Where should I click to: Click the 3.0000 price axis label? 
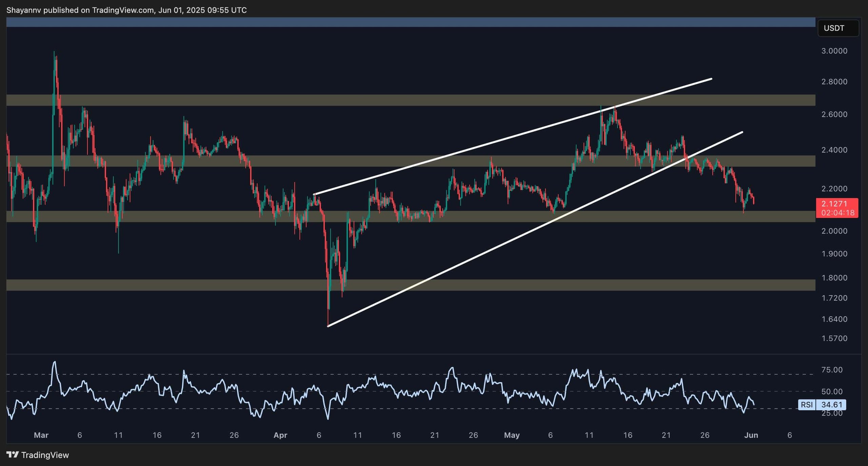coord(834,51)
